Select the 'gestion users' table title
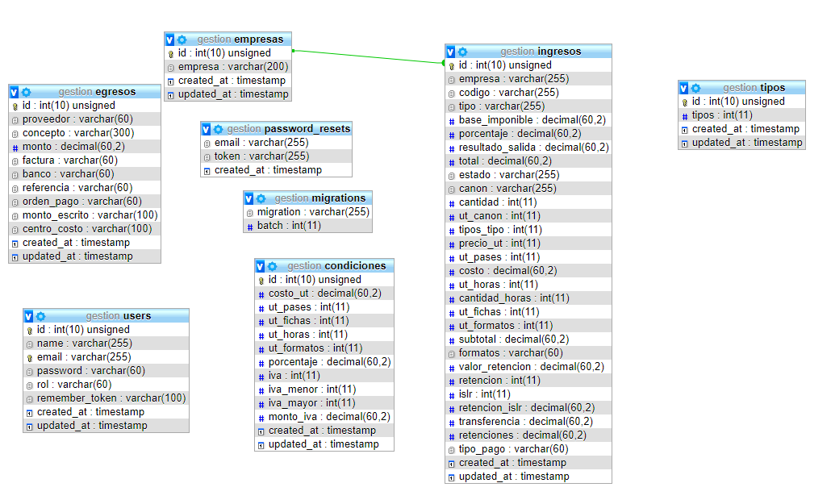The width and height of the screenshot is (831, 504). tap(118, 316)
